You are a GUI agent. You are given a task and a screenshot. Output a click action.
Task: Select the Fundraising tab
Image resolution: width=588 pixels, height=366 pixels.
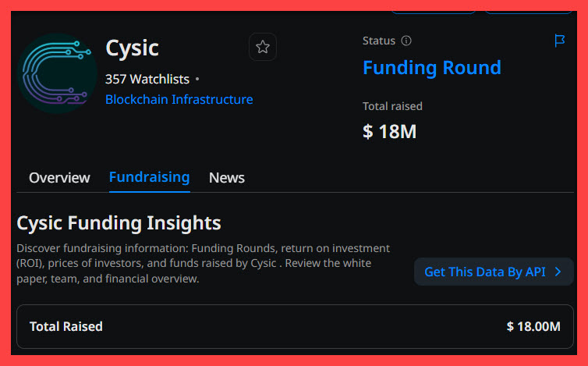tap(149, 177)
